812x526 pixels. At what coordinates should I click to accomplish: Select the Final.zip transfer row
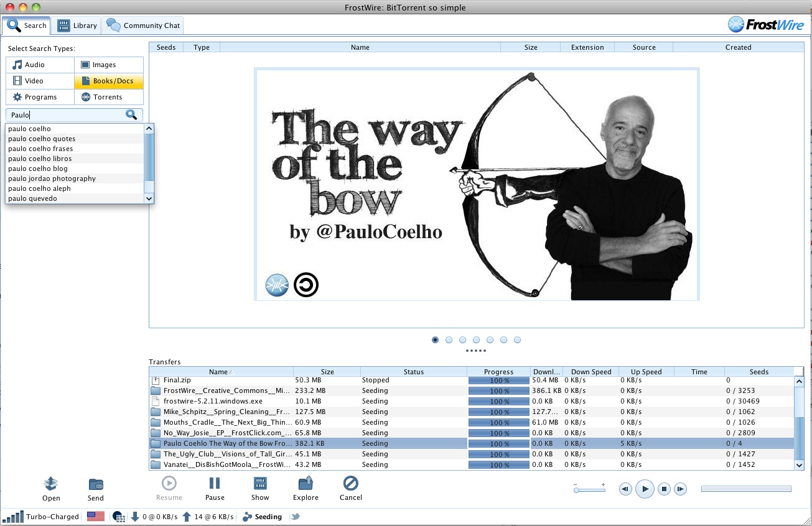click(472, 380)
